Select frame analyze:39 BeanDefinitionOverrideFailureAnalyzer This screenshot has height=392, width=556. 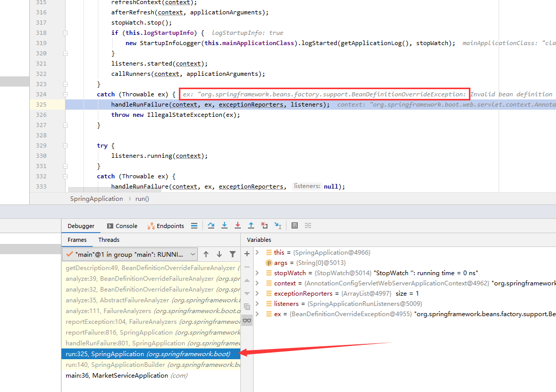point(151,279)
